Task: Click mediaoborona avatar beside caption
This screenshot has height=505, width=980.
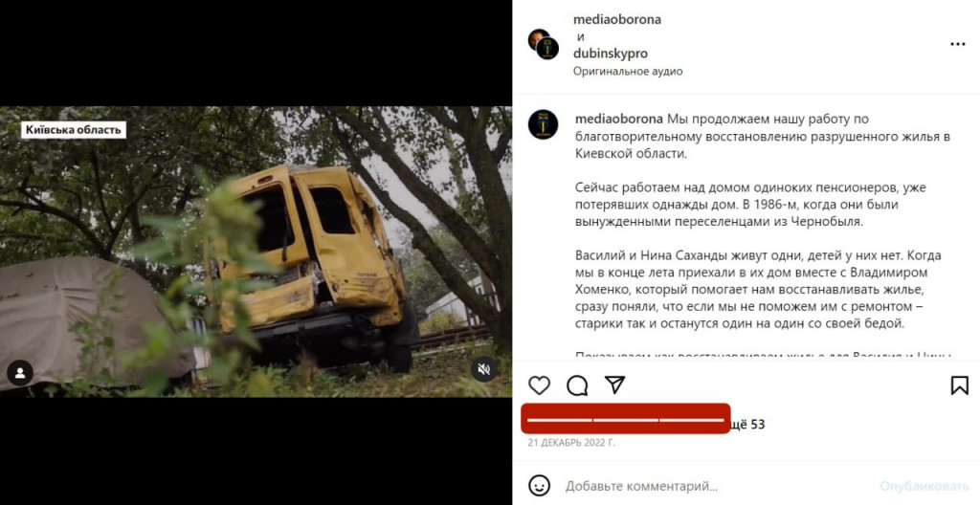Action: pyautogui.click(x=543, y=124)
